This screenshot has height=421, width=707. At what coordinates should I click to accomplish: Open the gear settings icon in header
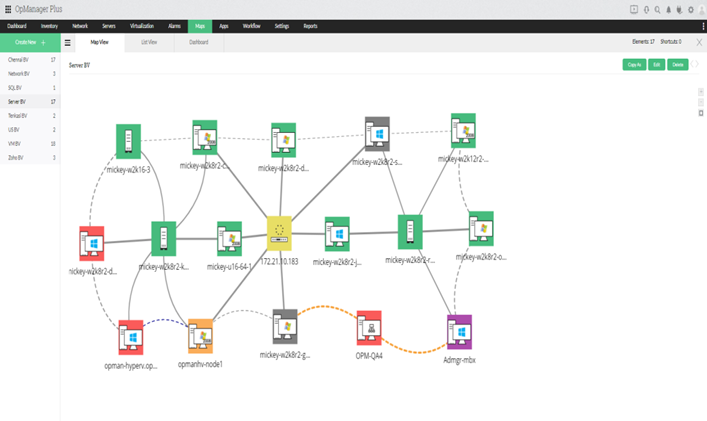pyautogui.click(x=691, y=9)
